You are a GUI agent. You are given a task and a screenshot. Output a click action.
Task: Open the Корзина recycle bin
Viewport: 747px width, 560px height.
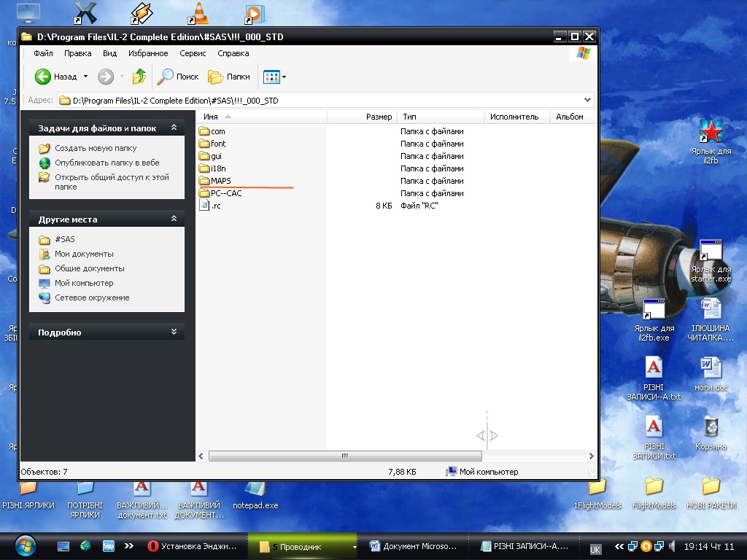pos(711,427)
